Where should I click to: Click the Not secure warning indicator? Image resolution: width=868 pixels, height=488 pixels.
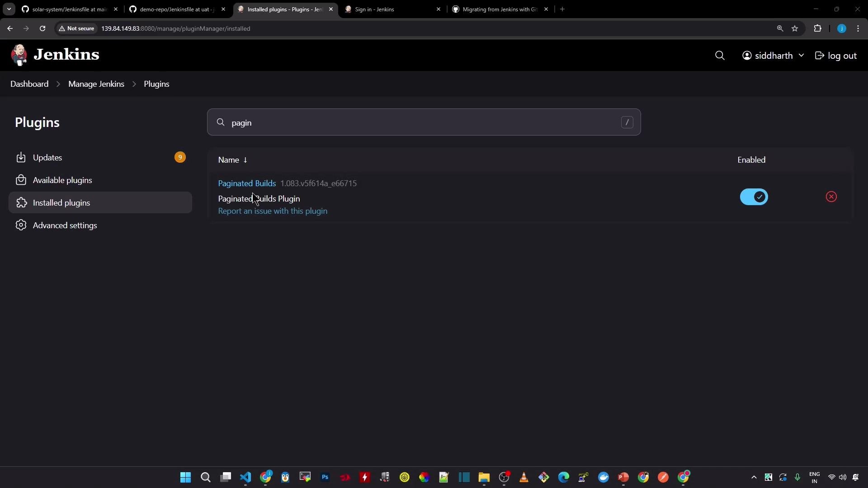(76, 28)
